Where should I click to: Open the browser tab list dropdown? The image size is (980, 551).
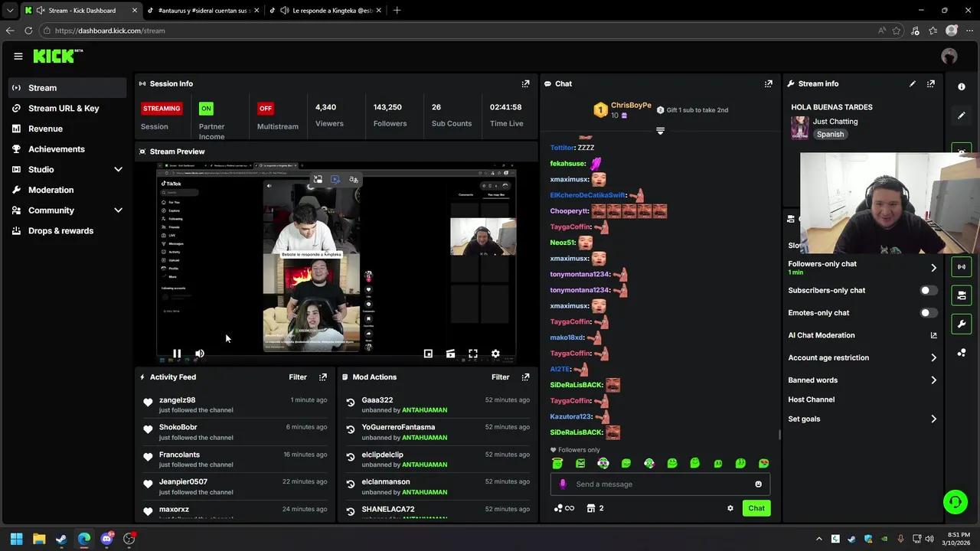coord(10,10)
